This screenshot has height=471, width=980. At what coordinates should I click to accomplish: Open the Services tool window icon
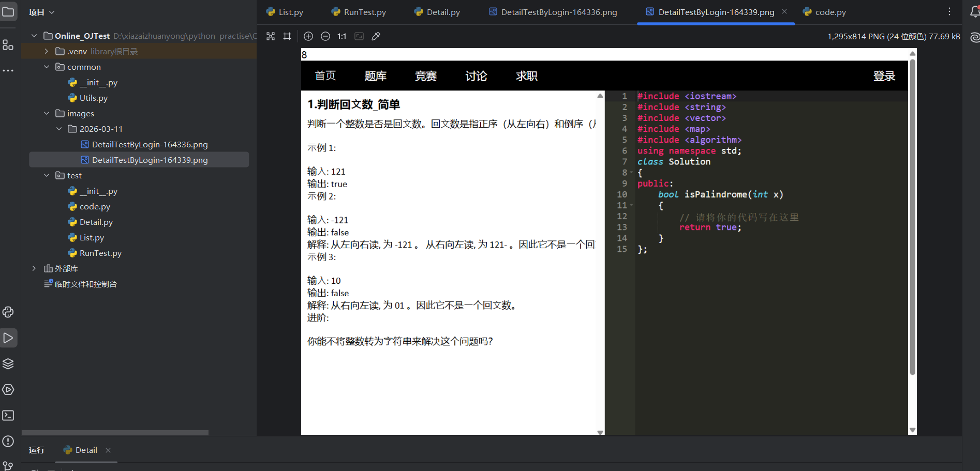(x=8, y=389)
